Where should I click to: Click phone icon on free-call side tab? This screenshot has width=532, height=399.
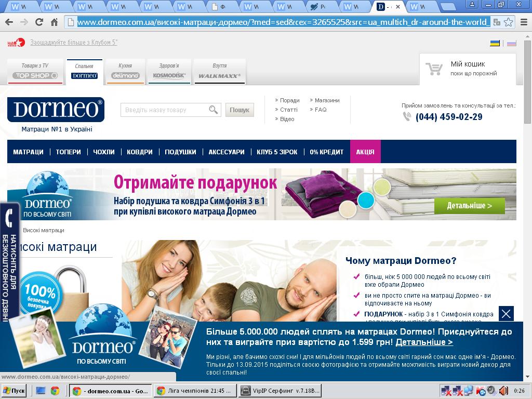point(9,218)
